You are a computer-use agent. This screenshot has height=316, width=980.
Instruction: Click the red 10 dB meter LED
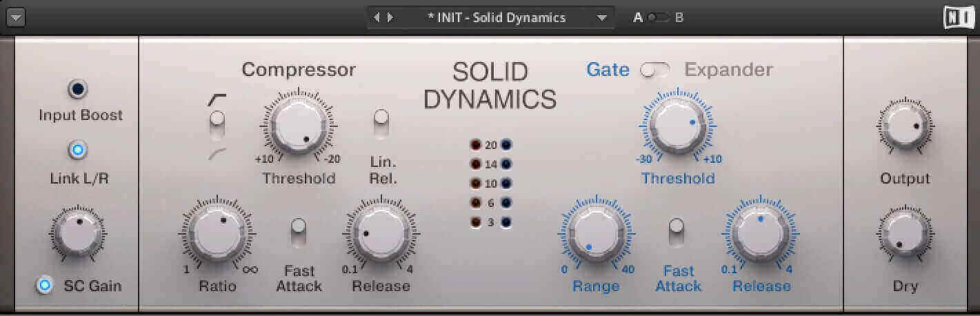click(x=475, y=184)
